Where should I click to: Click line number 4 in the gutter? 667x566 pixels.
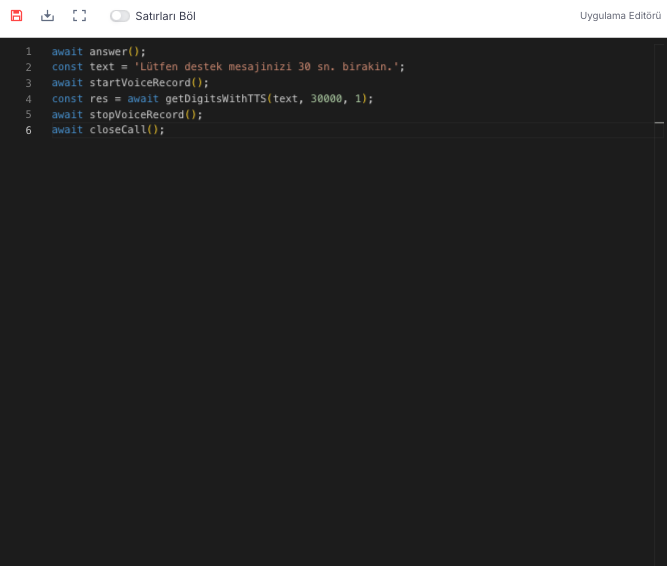(x=29, y=99)
